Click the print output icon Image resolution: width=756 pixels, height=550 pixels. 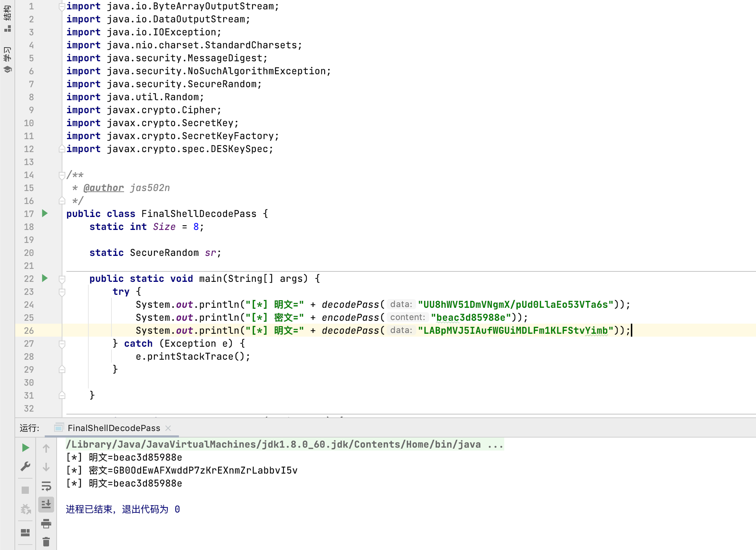click(46, 523)
